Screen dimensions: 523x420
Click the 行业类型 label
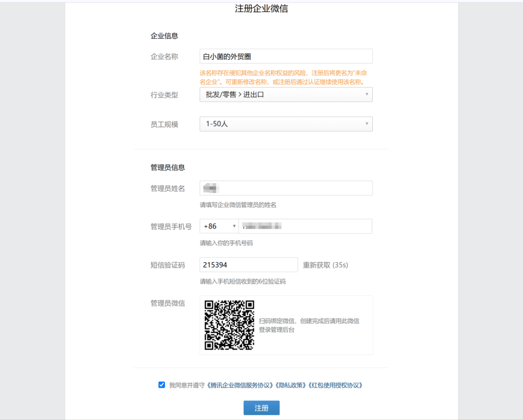pos(164,95)
